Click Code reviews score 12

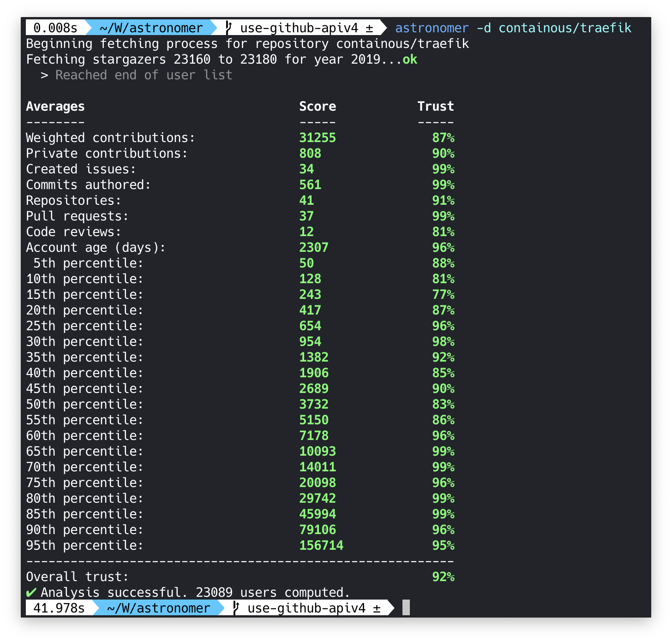(x=306, y=232)
